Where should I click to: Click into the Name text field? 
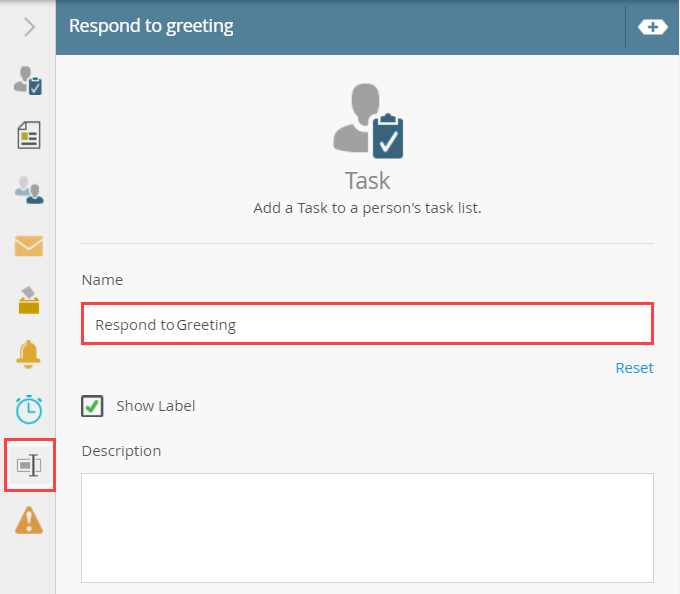tap(367, 324)
